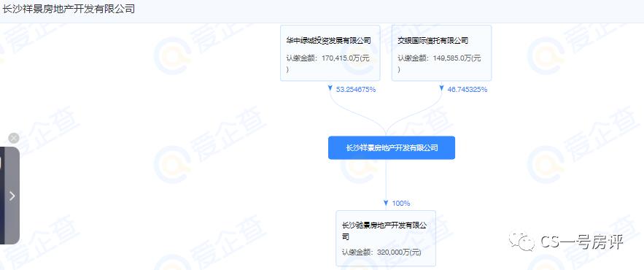Image resolution: width=644 pixels, height=270 pixels.
Task: Close the left side popup panel
Action: click(x=14, y=138)
